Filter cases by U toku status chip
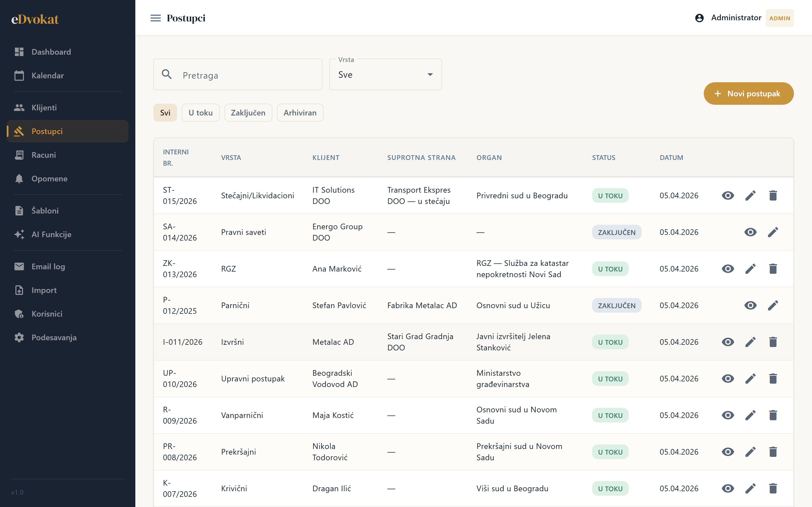The image size is (812, 507). click(201, 113)
